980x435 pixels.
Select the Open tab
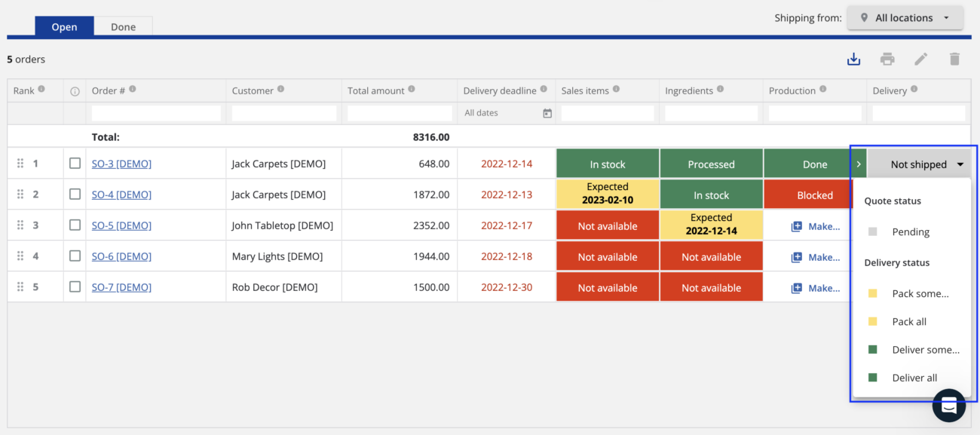[64, 26]
